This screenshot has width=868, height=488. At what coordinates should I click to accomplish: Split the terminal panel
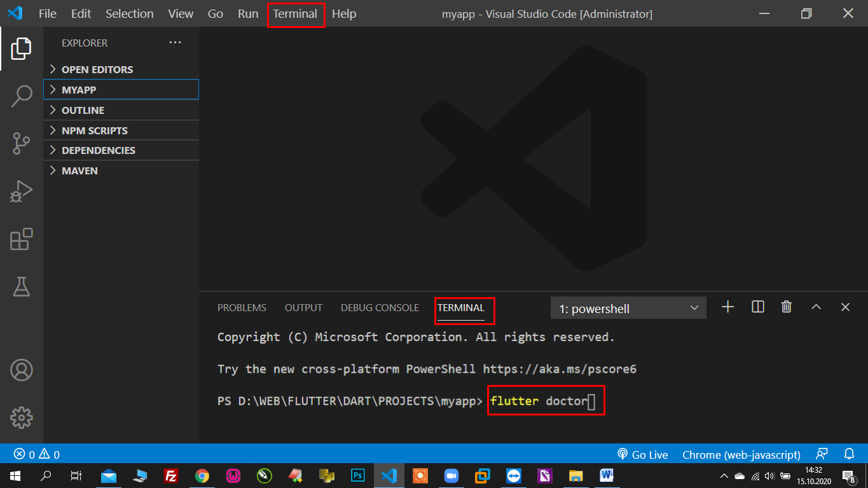coord(757,307)
